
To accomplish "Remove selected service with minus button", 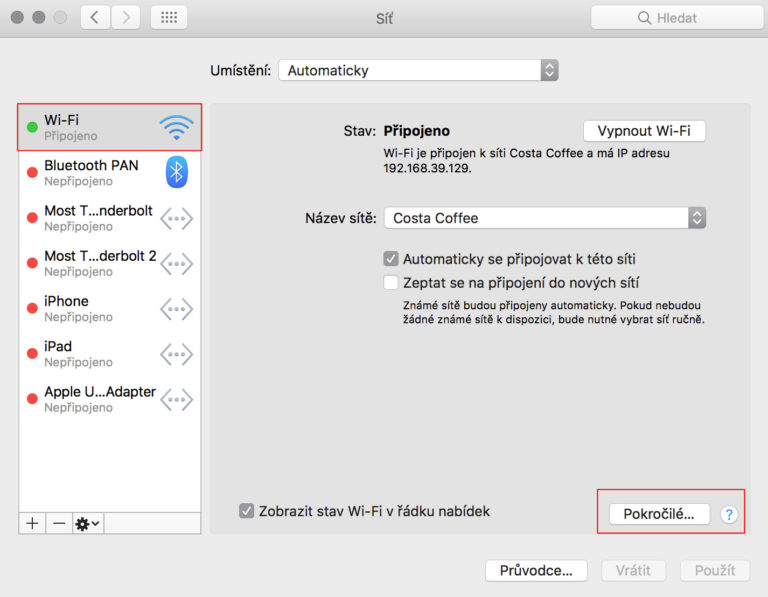I will click(59, 523).
